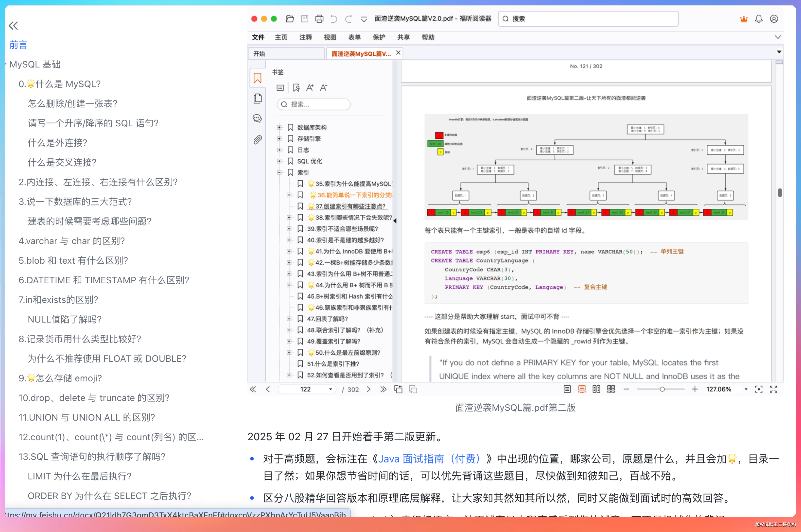Open the 注释 menu

[306, 37]
